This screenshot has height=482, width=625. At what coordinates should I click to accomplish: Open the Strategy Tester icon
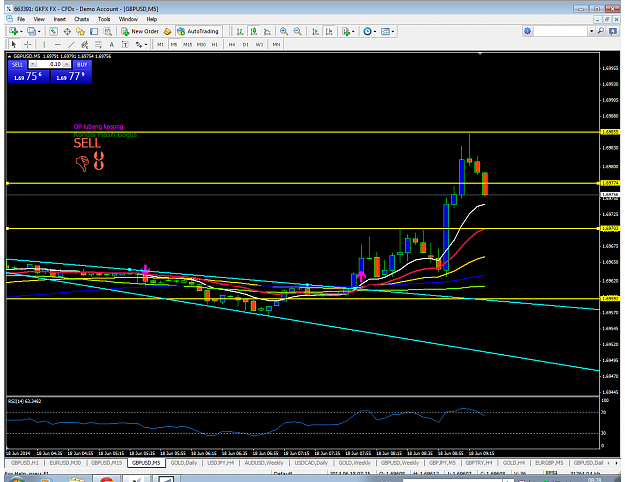pos(108,31)
